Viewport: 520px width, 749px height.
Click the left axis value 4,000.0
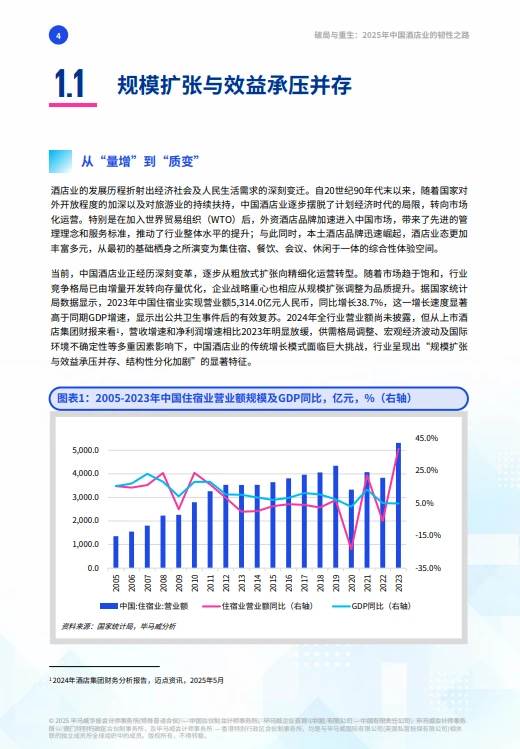coord(85,473)
